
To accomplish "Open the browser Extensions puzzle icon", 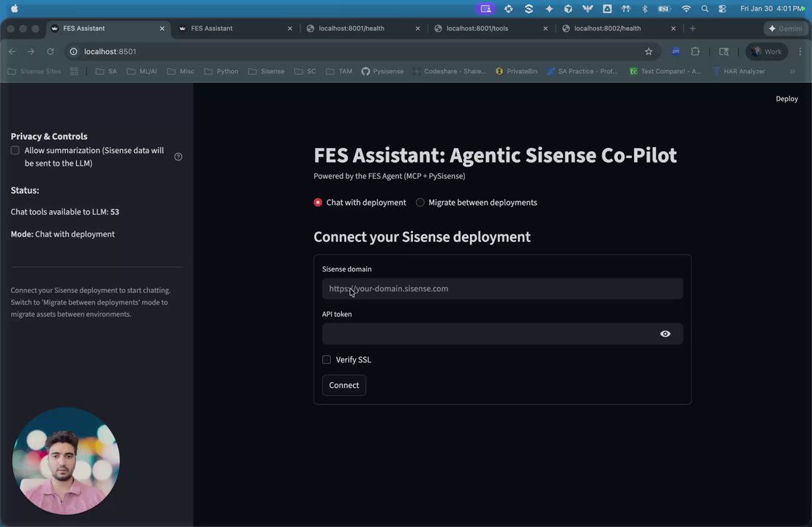I will (x=695, y=51).
